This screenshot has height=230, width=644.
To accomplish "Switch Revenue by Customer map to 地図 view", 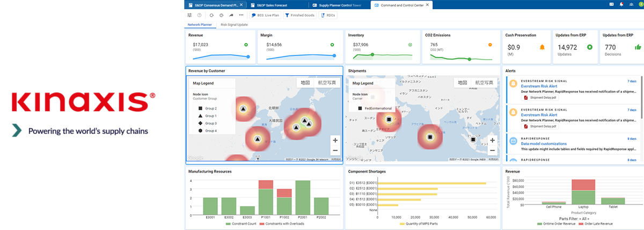I will click(305, 83).
